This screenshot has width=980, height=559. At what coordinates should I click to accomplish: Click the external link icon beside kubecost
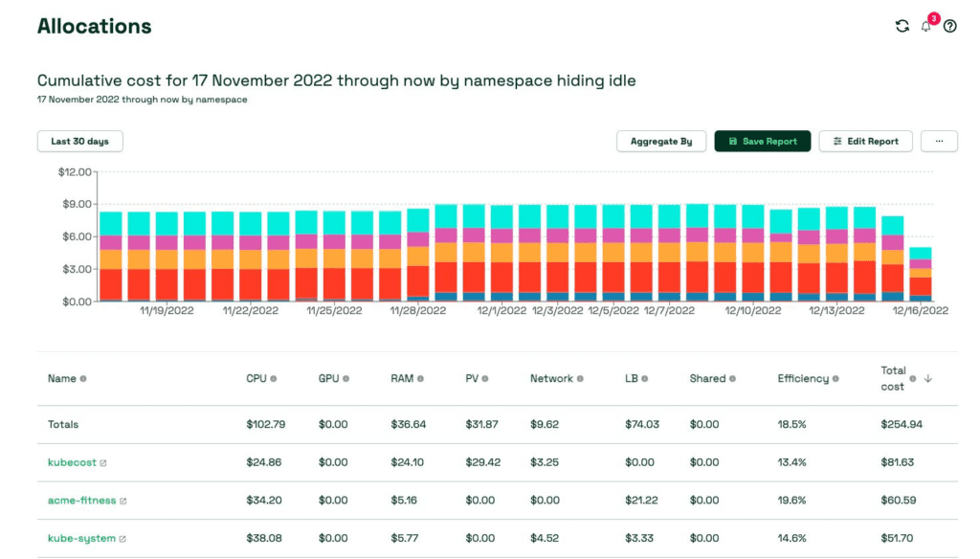pos(103,463)
